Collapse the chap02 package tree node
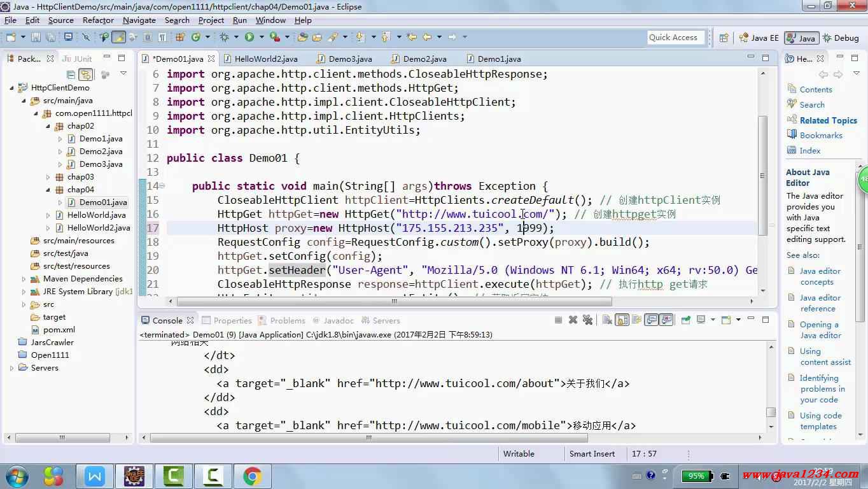This screenshot has height=489, width=868. pyautogui.click(x=48, y=126)
